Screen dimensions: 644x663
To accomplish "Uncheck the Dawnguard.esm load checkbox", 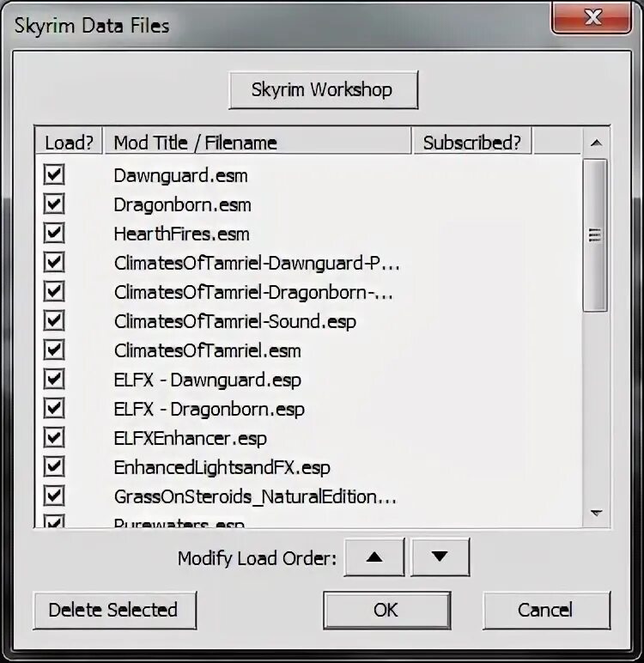I will [x=54, y=174].
